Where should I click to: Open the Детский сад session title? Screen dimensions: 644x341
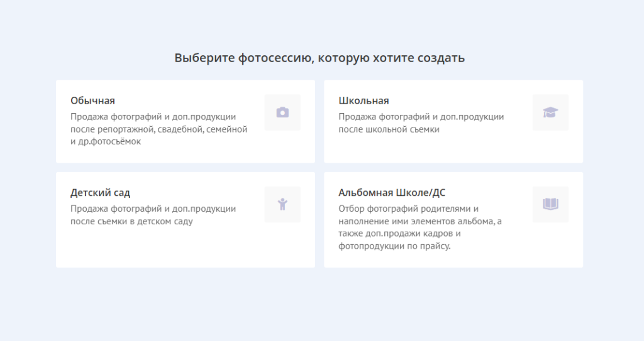coord(100,192)
